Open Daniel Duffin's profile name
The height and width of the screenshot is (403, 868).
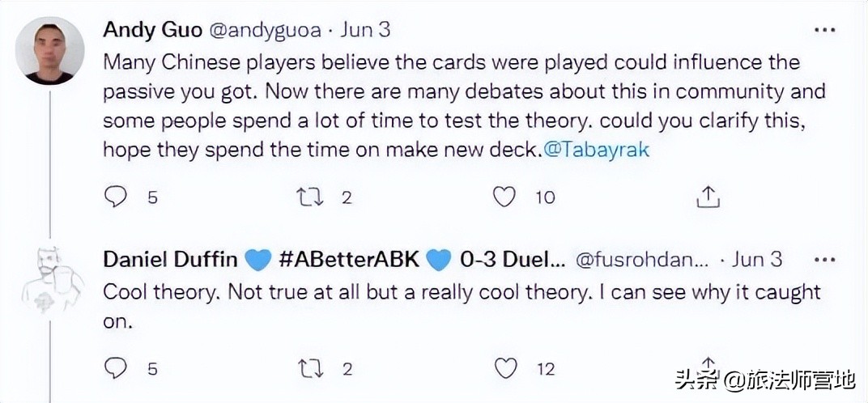point(171,259)
